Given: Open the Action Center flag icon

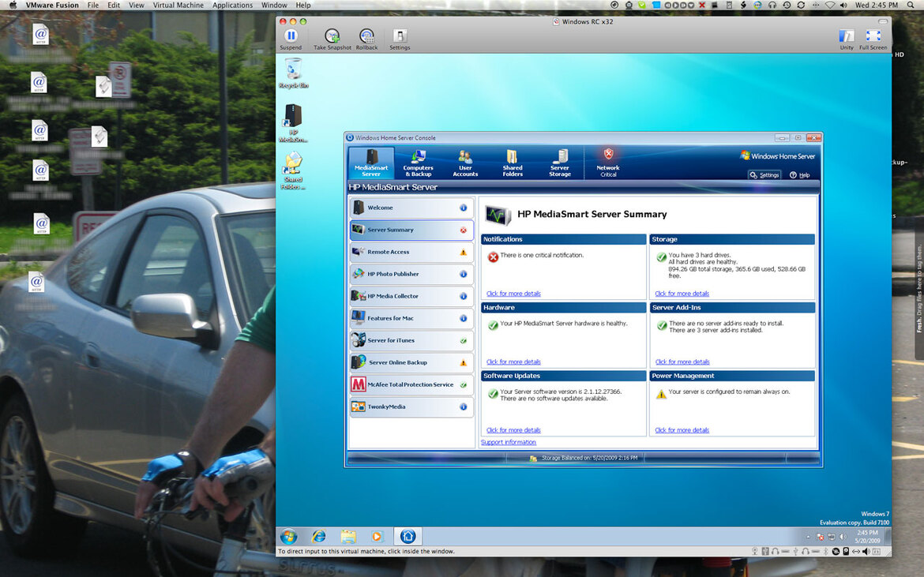Looking at the screenshot, I should [820, 537].
